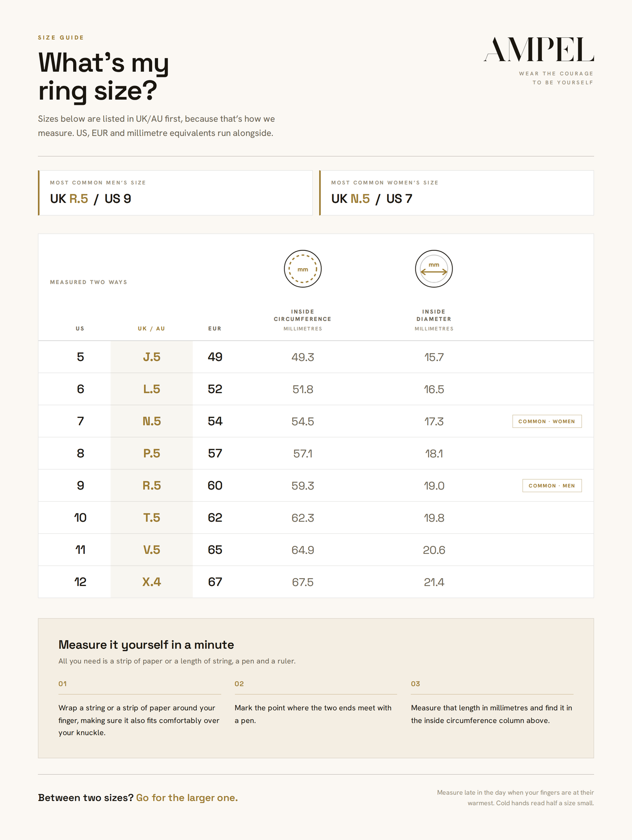Click the step 03 measuring instruction
The image size is (632, 840).
[492, 714]
